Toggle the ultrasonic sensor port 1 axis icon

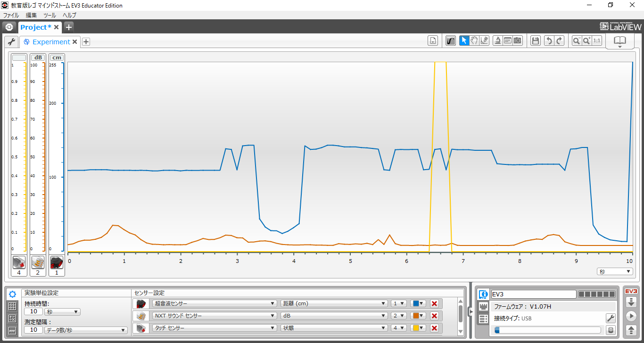click(x=57, y=262)
